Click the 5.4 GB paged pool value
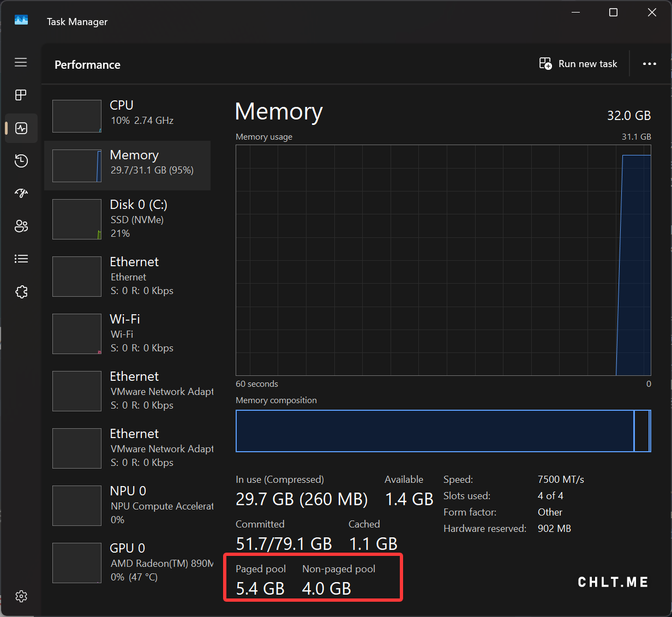 tap(260, 589)
